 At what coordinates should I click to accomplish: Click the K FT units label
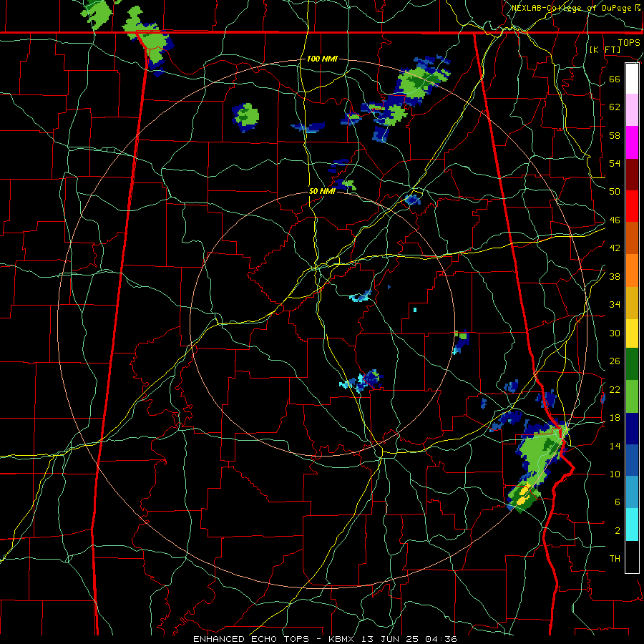pyautogui.click(x=605, y=49)
